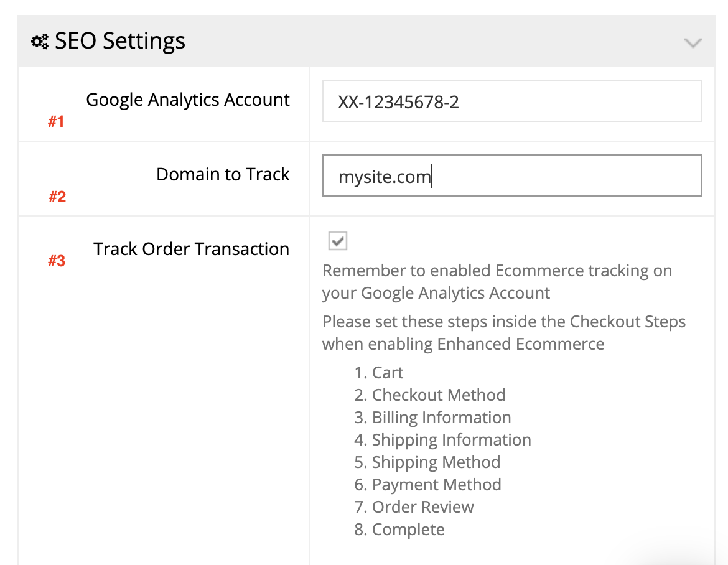Click the Ecommerce tracking reminder text

coord(497,281)
